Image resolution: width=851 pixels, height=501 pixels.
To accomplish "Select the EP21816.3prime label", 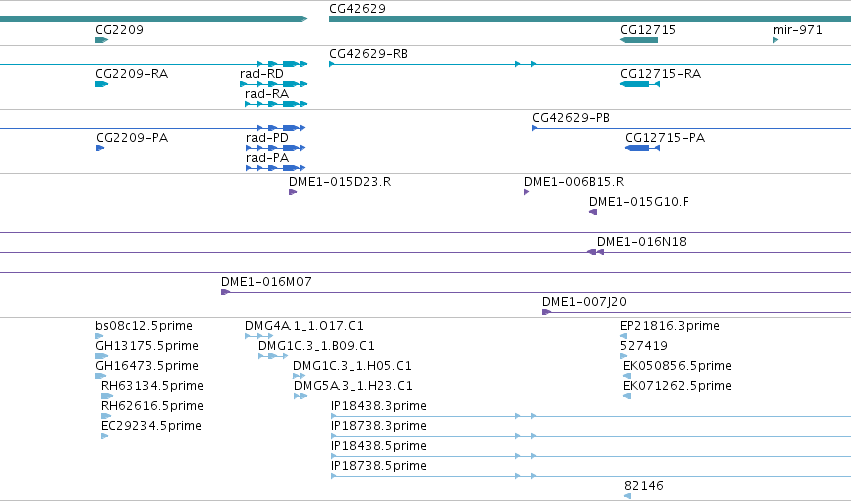I will click(670, 326).
